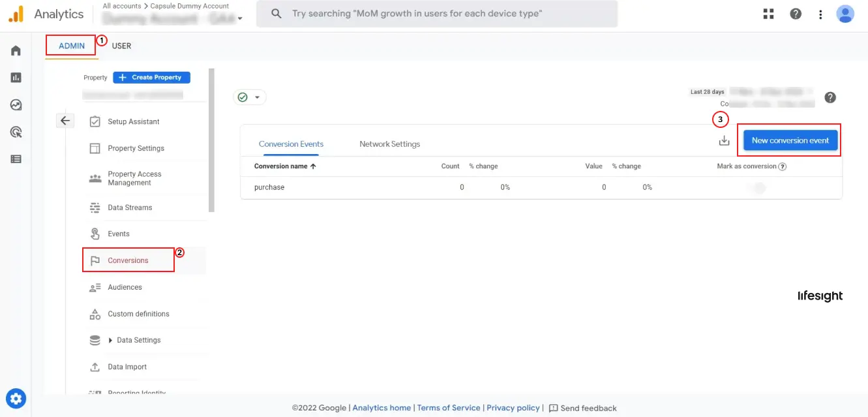Screen dimensions: 868x417
Task: Open Data Streams menu item
Action: [x=130, y=208]
